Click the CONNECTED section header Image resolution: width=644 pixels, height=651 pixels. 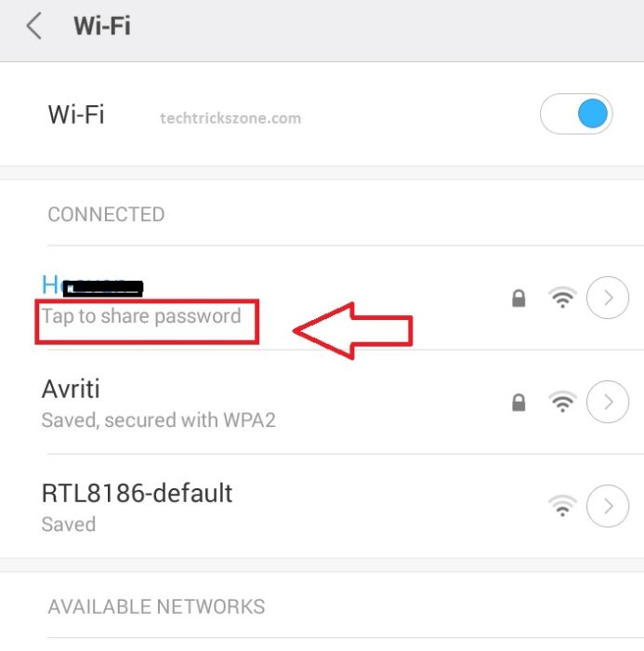click(x=106, y=215)
